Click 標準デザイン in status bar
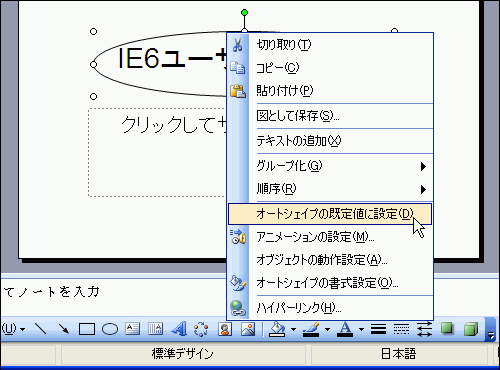500x370 pixels. [183, 354]
